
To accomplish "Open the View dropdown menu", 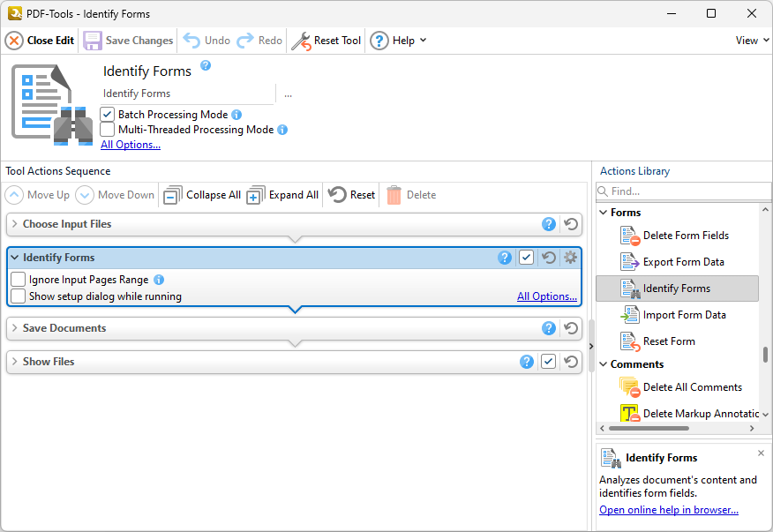I will [753, 41].
